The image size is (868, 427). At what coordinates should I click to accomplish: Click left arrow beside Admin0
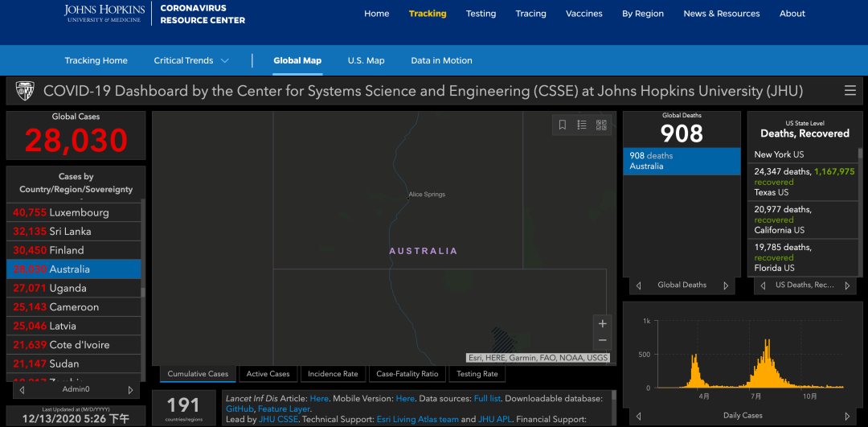point(22,390)
